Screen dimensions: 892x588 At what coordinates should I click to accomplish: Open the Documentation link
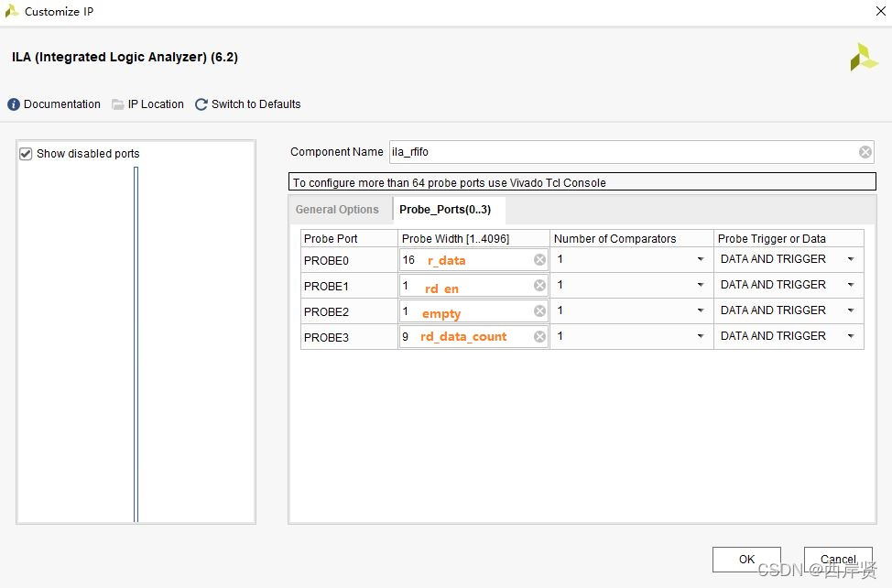62,104
